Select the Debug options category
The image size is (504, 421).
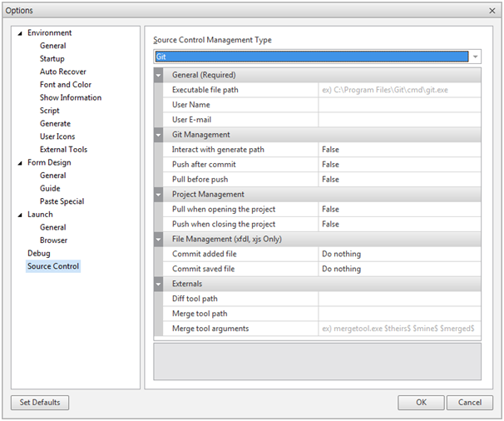(x=38, y=253)
